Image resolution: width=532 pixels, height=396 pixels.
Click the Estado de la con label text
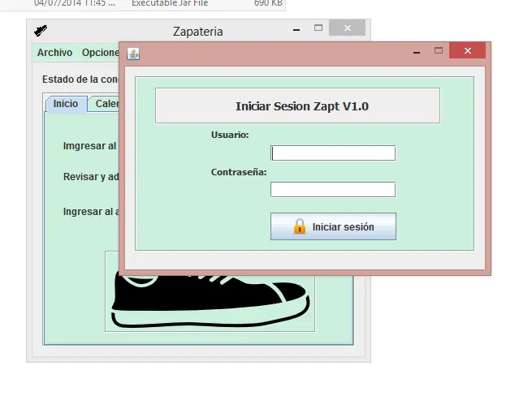coord(80,80)
